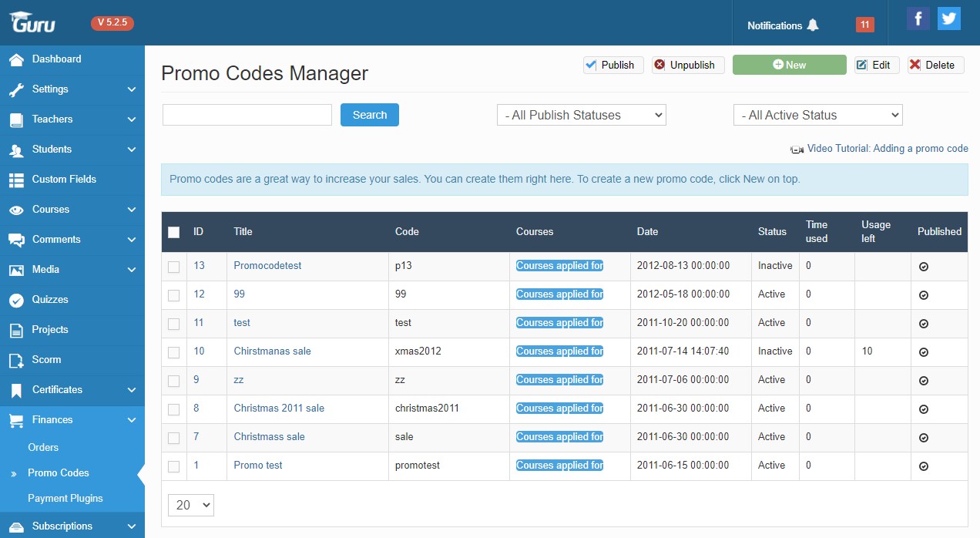Select Promo Codes submenu item
This screenshot has height=538, width=980.
59,472
